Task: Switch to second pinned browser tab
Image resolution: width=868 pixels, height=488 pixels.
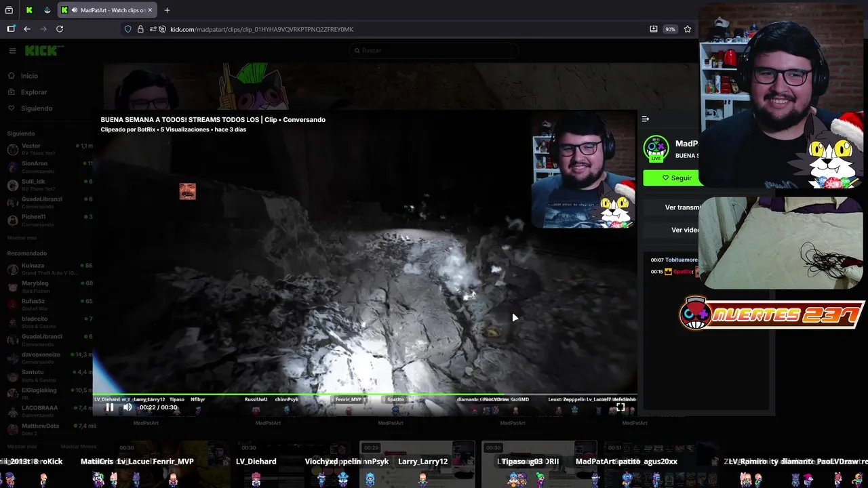Action: pyautogui.click(x=47, y=10)
